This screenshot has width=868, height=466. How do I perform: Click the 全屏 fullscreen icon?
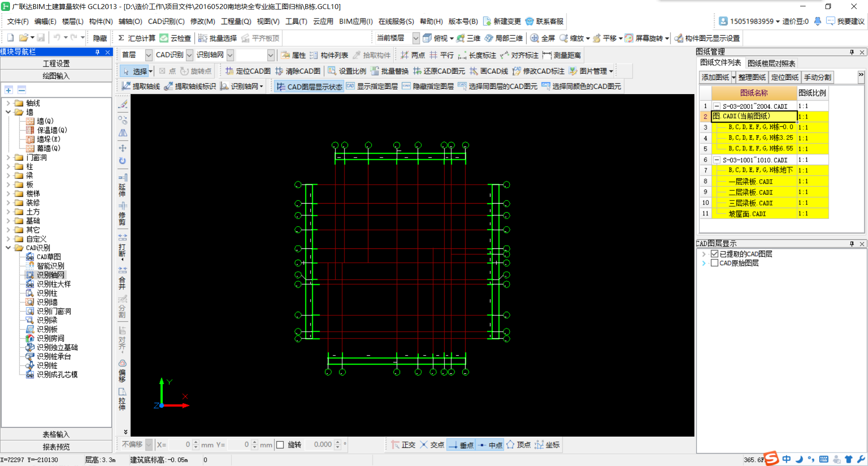[x=534, y=38]
